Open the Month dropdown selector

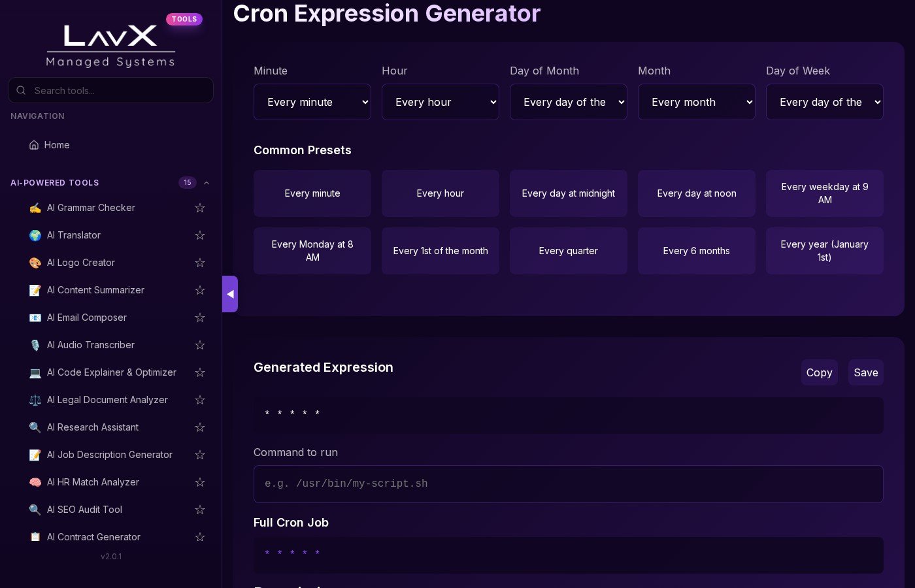click(x=697, y=102)
